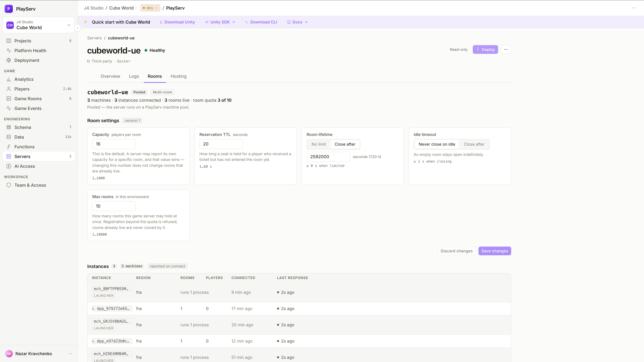Expand the J4 Studio Cube World switcher
This screenshot has width=644, height=362.
click(39, 25)
